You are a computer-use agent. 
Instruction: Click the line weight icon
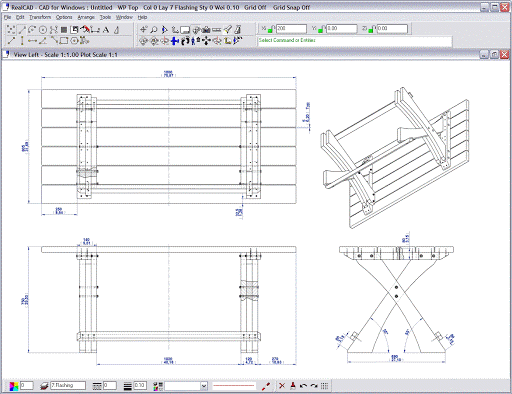coord(127,386)
